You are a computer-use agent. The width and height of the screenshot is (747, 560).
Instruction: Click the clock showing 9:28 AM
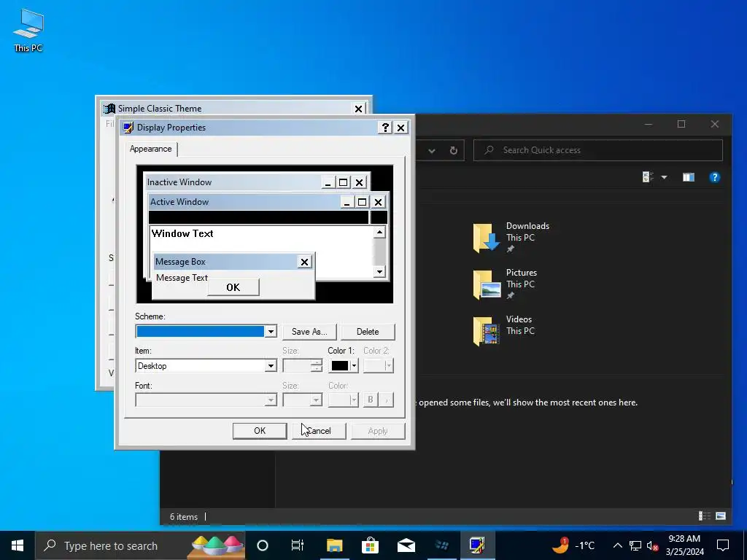coord(684,545)
